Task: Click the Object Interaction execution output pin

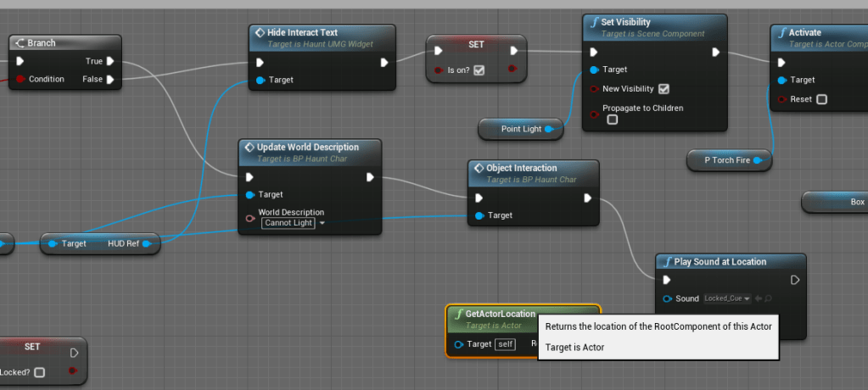Action: click(587, 198)
